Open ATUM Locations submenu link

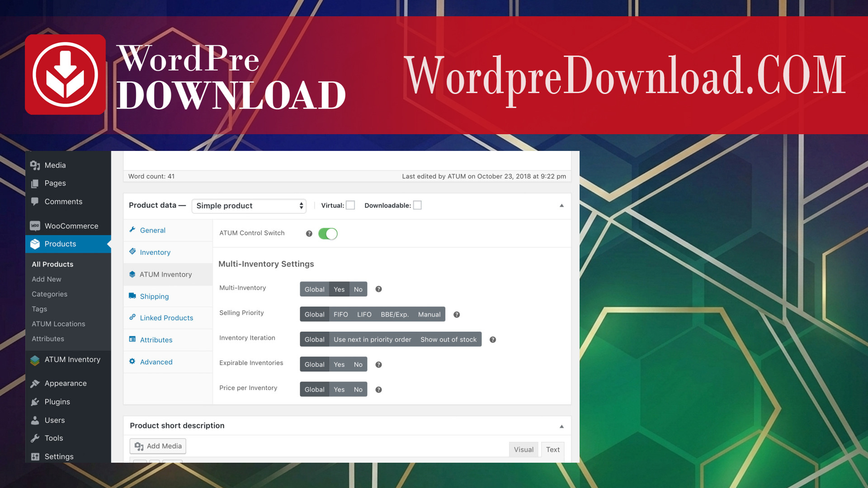click(58, 324)
